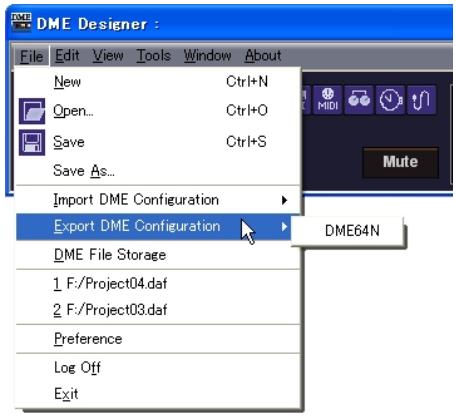Open the Tools menu

pyautogui.click(x=154, y=55)
